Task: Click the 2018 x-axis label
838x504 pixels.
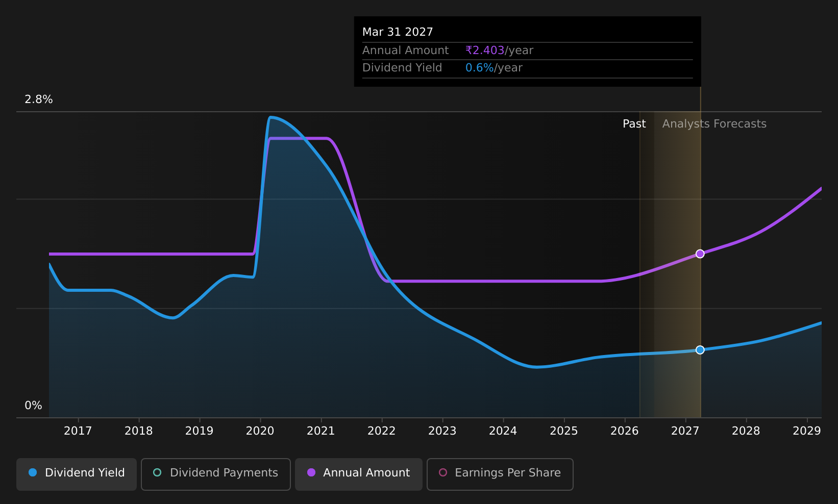Action: tap(139, 431)
